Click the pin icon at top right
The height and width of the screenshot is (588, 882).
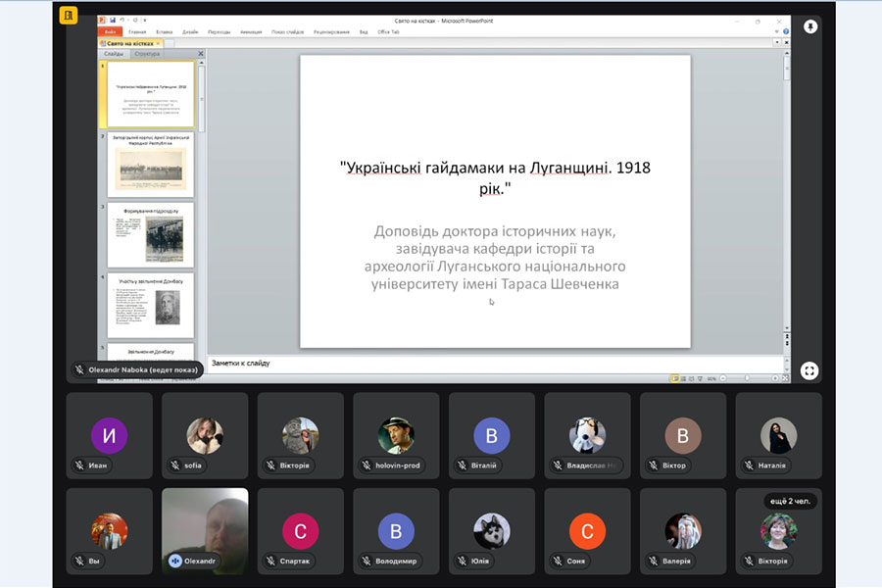click(810, 26)
